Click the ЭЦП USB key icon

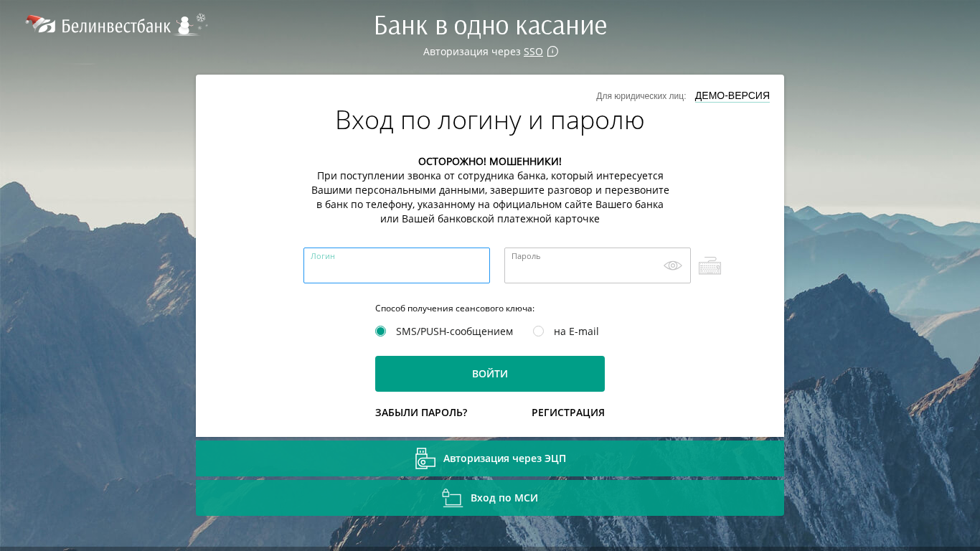click(425, 458)
